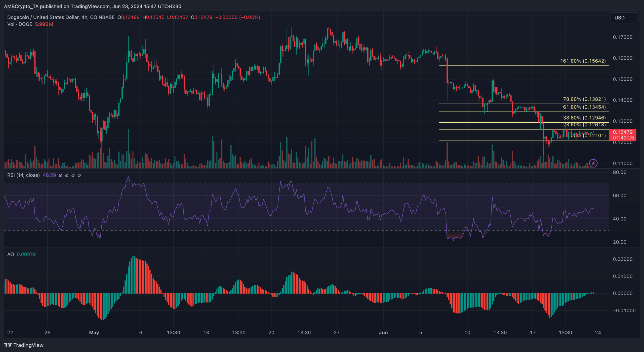Click the close price C0.12479 in header
Screen dimensions: 644x352
(x=202, y=17)
